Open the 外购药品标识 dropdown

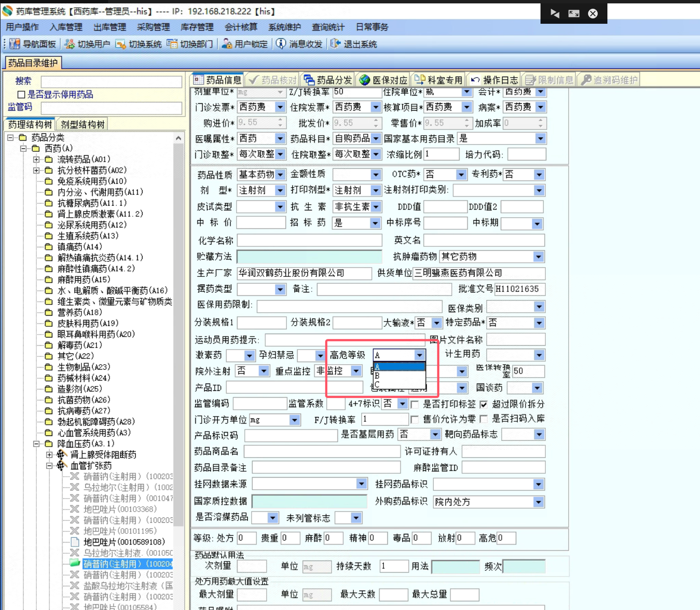point(539,502)
